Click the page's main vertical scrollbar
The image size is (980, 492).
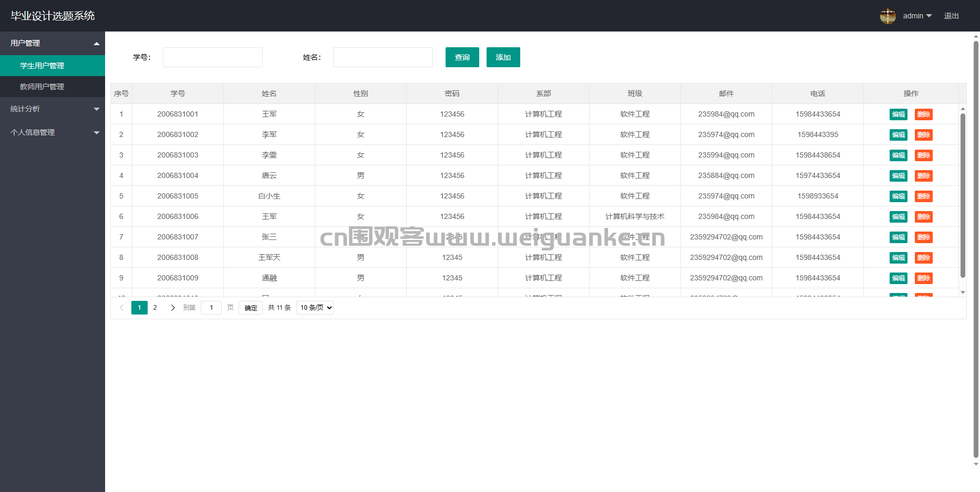976,249
